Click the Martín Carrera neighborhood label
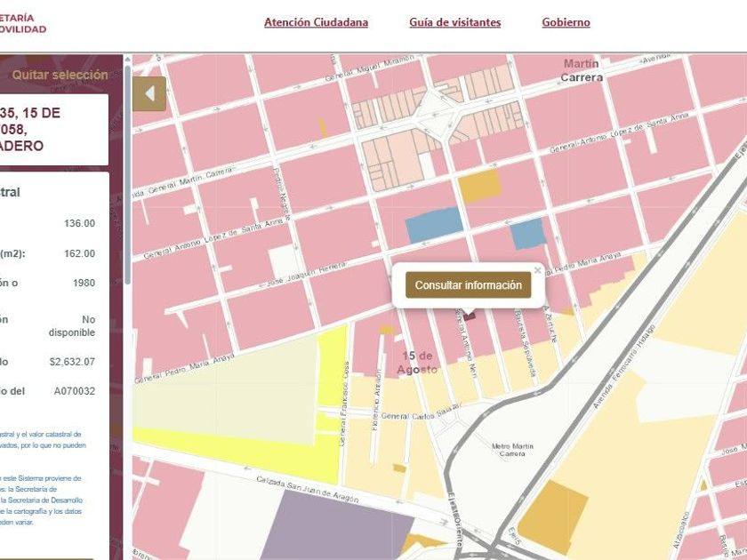Viewport: 747px width, 560px height. [x=582, y=70]
